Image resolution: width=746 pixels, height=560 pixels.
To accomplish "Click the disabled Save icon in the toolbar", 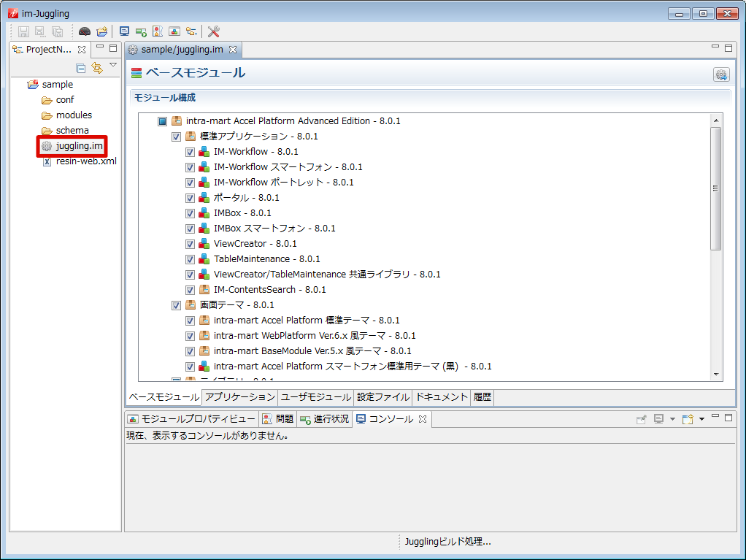I will [24, 31].
